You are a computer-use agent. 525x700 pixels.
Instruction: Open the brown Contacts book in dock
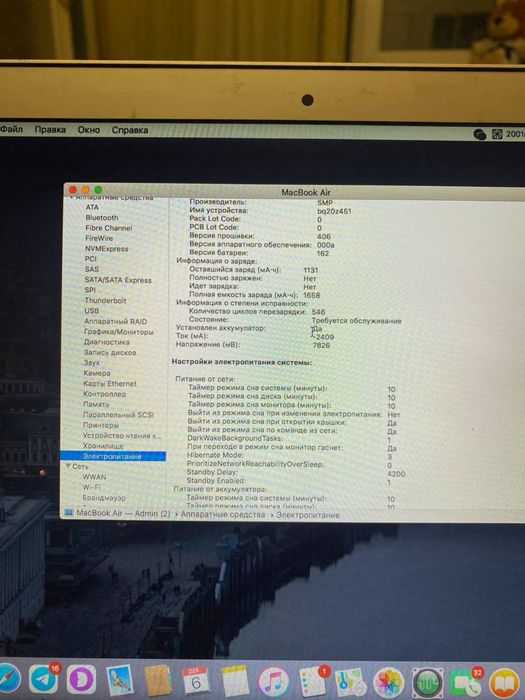158,681
